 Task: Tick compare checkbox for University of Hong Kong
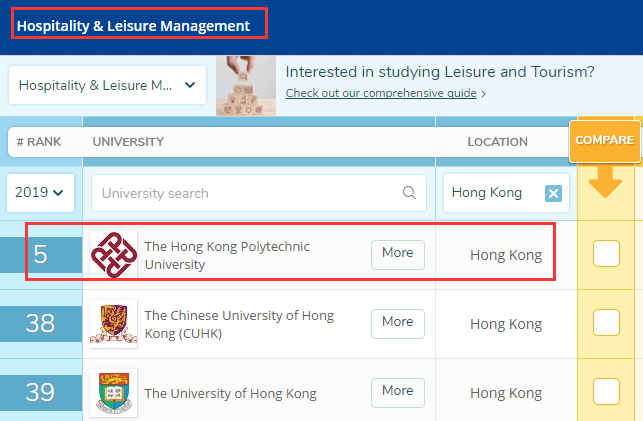606,391
